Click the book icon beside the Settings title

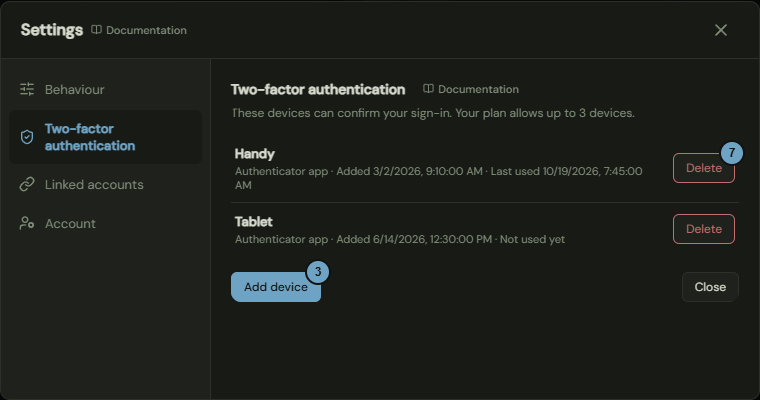pos(96,30)
